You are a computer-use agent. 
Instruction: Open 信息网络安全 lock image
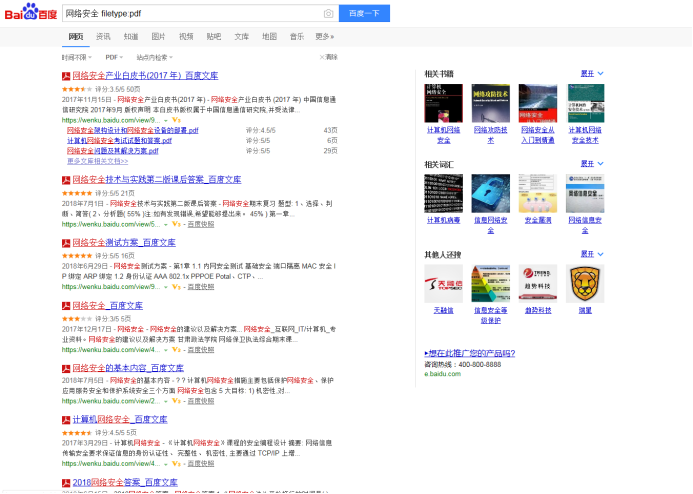pos(491,193)
